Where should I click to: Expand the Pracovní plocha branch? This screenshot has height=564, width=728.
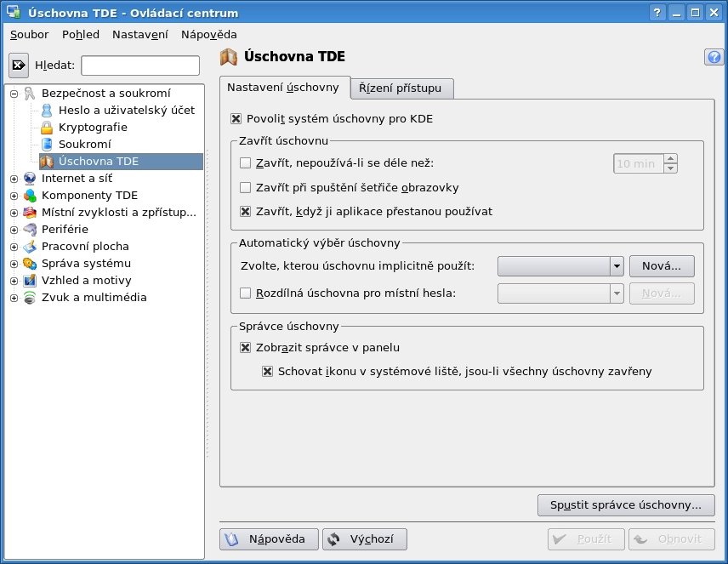14,247
